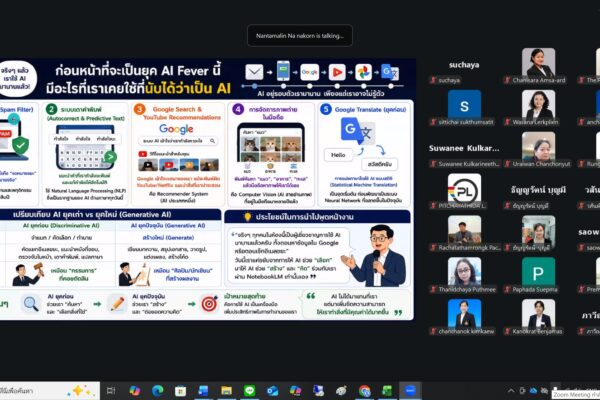Select the PL logo participant tile

point(464,188)
